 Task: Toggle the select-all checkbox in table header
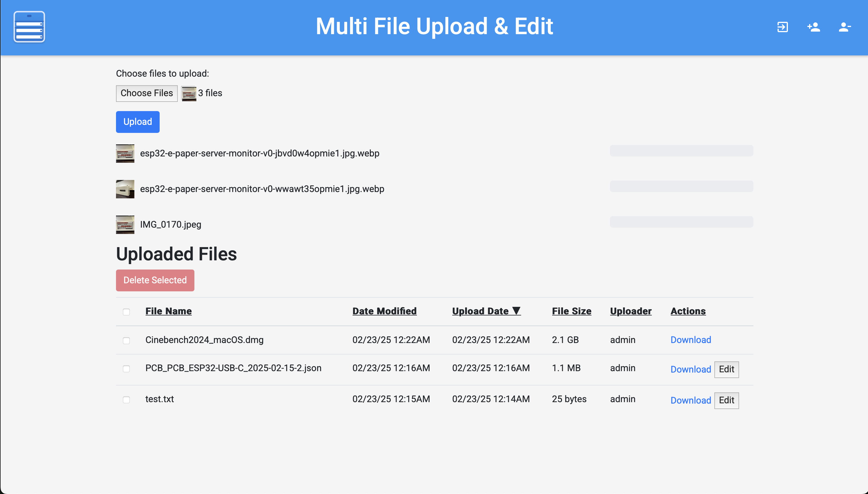click(x=126, y=312)
